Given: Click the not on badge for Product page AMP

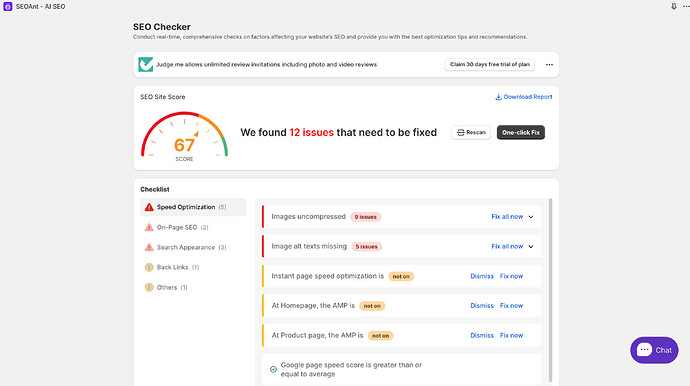Looking at the screenshot, I should (x=380, y=335).
